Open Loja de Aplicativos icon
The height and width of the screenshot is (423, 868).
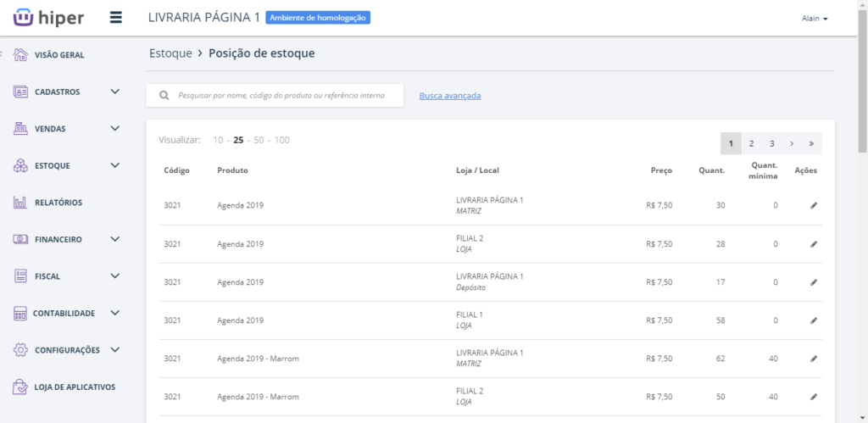(21, 387)
